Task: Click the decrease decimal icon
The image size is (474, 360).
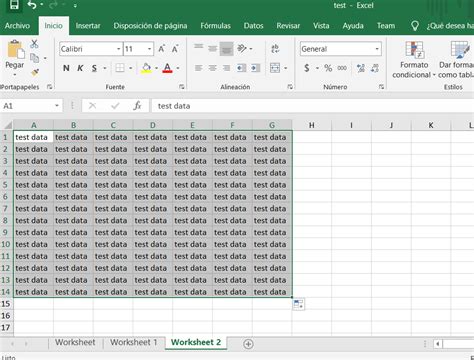Action: (375, 68)
